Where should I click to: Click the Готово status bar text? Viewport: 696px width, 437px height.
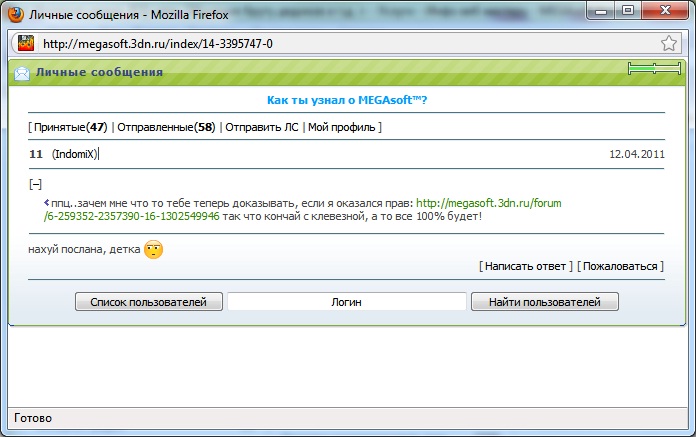[33, 418]
